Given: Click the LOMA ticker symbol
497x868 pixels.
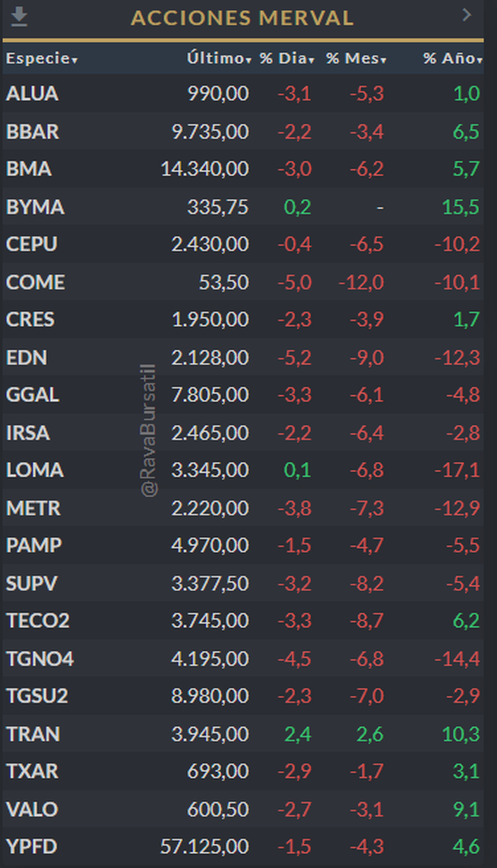Looking at the screenshot, I should coord(35,470).
